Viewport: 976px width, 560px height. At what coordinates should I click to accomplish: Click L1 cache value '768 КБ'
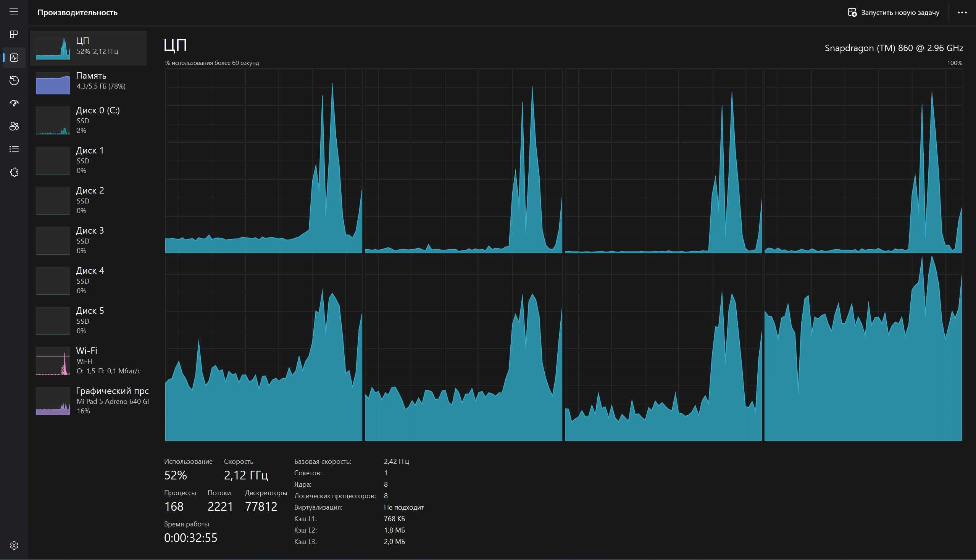[x=394, y=518]
